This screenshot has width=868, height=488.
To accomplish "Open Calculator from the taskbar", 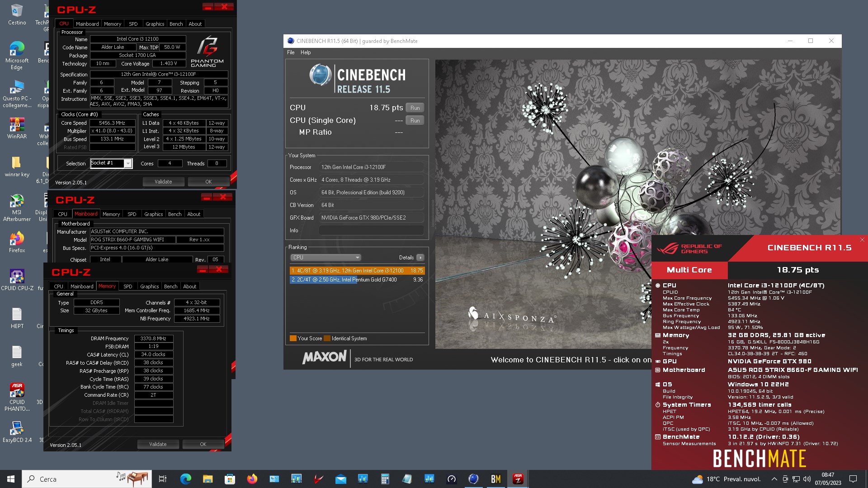I will click(x=385, y=479).
